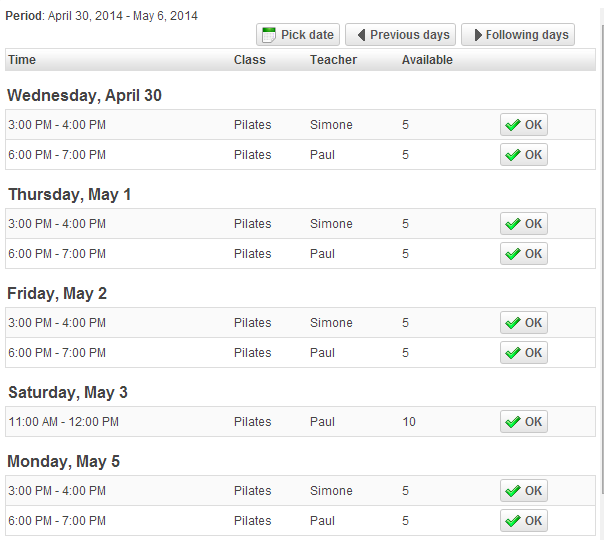This screenshot has width=604, height=540.
Task: Reserve Friday 3:00 PM Simone Pilates class
Action: tap(524, 323)
